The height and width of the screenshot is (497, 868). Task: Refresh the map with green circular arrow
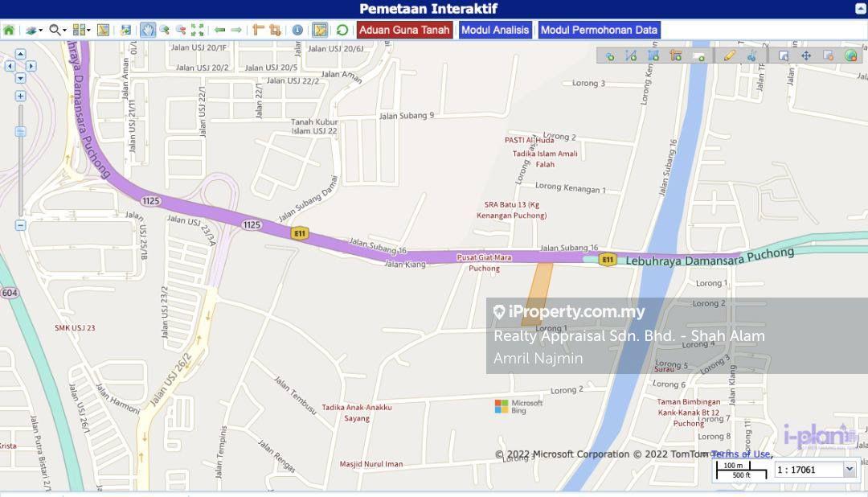(342, 30)
